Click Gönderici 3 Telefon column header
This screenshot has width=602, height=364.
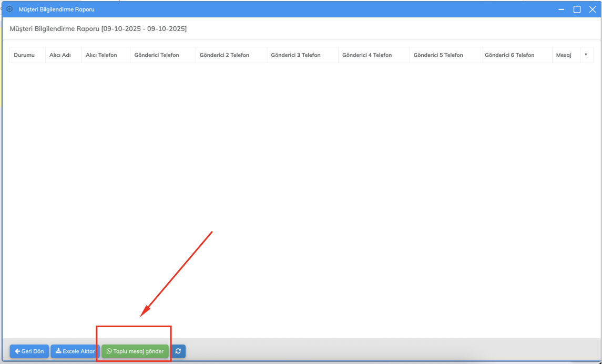click(295, 55)
